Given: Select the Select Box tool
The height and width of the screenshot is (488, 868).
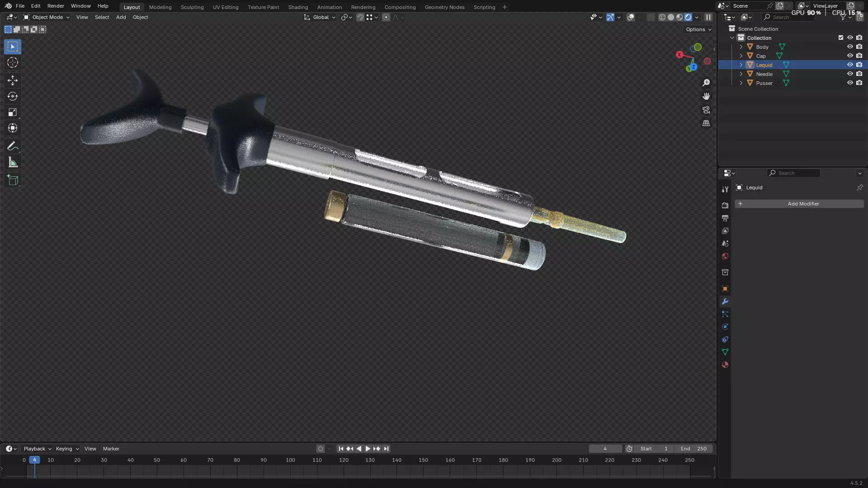Looking at the screenshot, I should (13, 47).
